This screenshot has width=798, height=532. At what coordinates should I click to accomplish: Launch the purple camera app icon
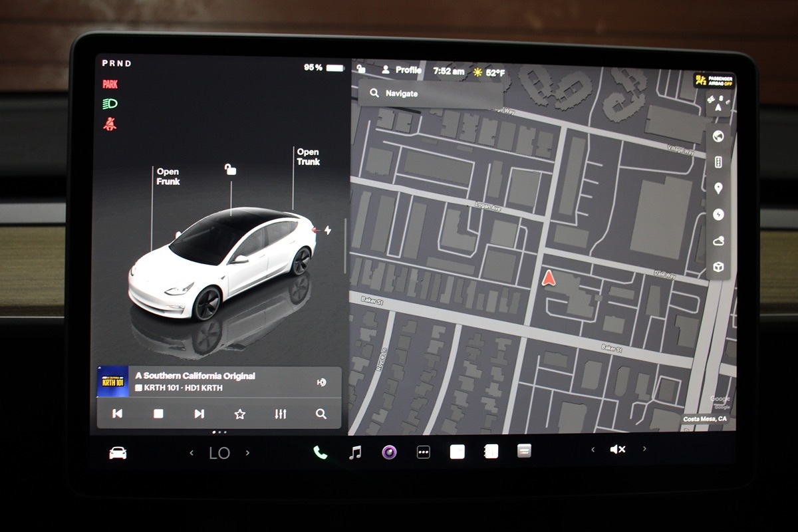(389, 453)
